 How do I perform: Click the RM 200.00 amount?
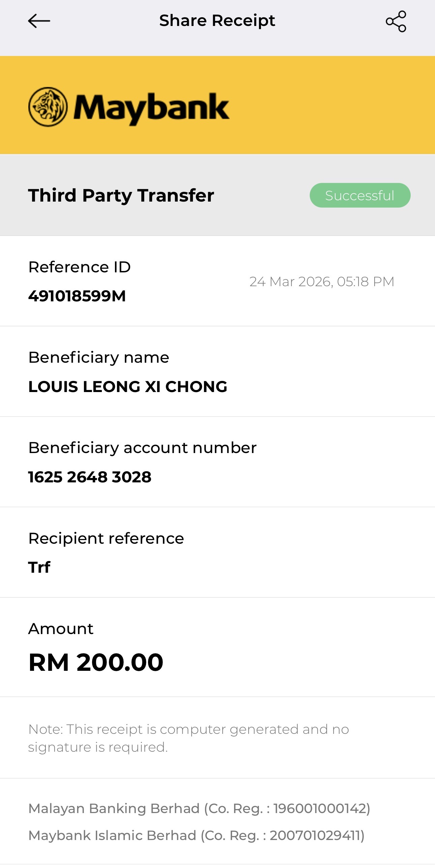pyautogui.click(x=96, y=662)
